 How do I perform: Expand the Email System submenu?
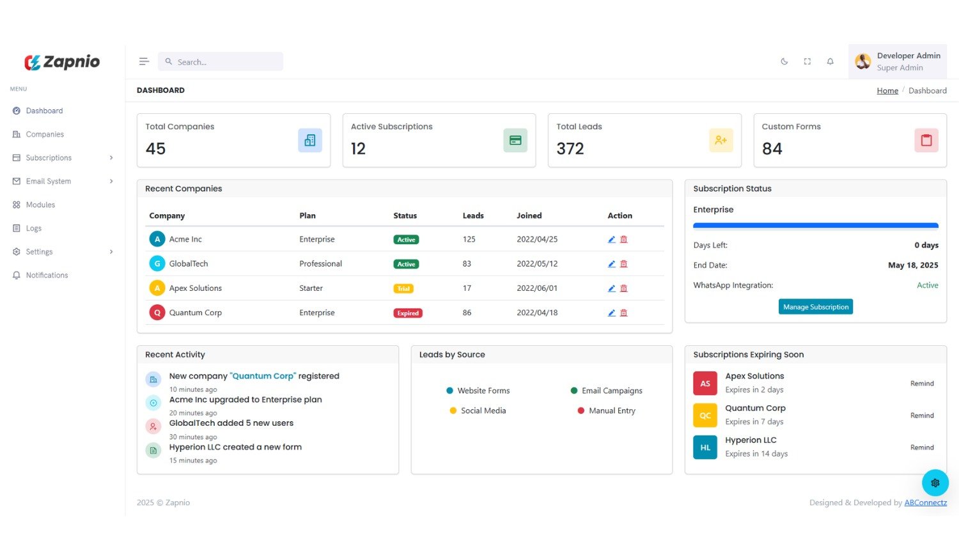pos(62,182)
